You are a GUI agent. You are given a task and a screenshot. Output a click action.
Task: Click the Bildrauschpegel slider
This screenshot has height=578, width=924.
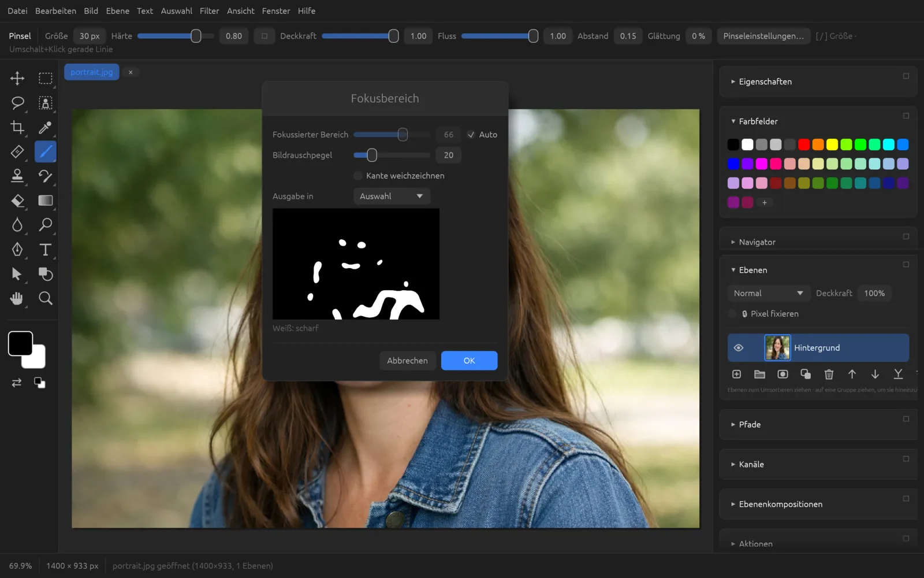pos(392,155)
